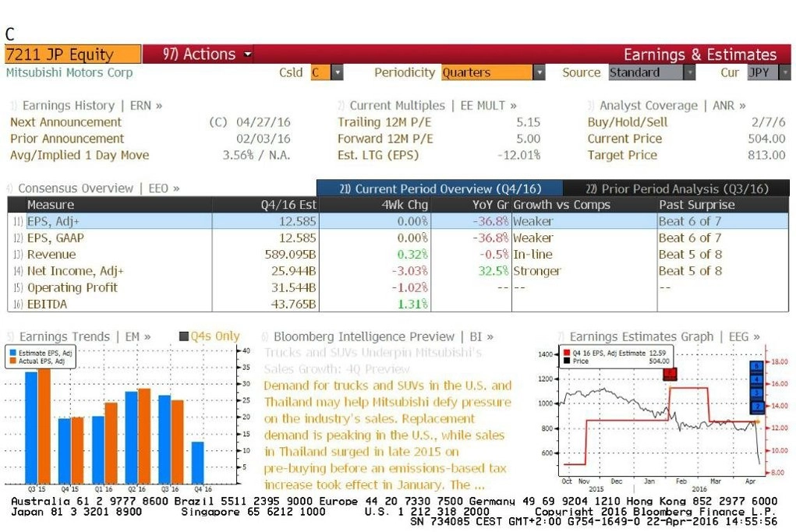Image resolution: width=796 pixels, height=532 pixels.
Task: Toggle the Q4s Only checkbox
Action: 184,336
